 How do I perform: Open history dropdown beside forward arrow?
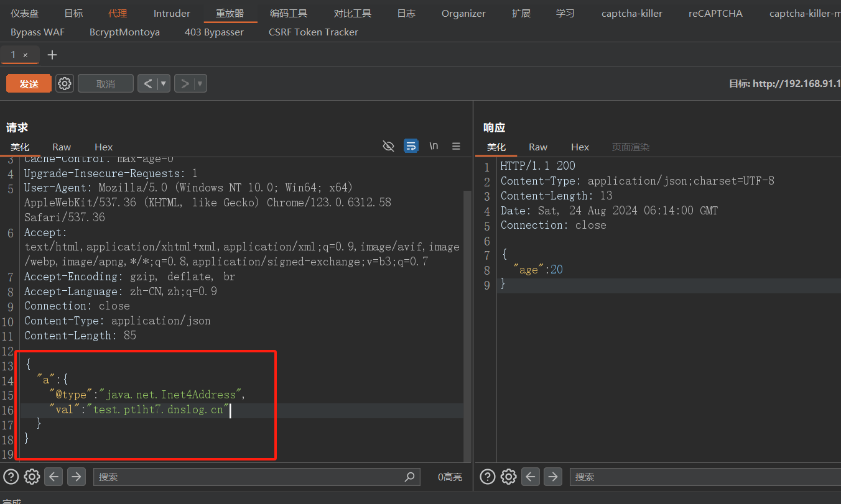coord(200,84)
